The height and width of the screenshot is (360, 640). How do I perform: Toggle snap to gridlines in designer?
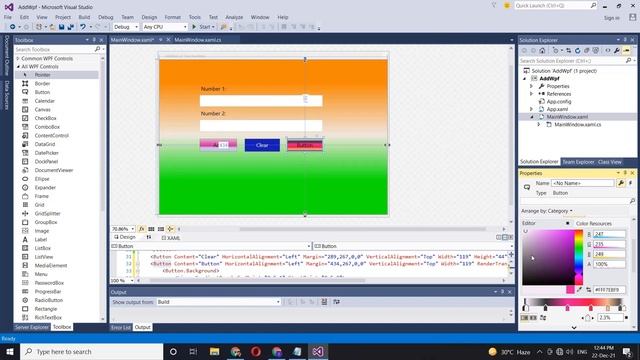(161, 229)
